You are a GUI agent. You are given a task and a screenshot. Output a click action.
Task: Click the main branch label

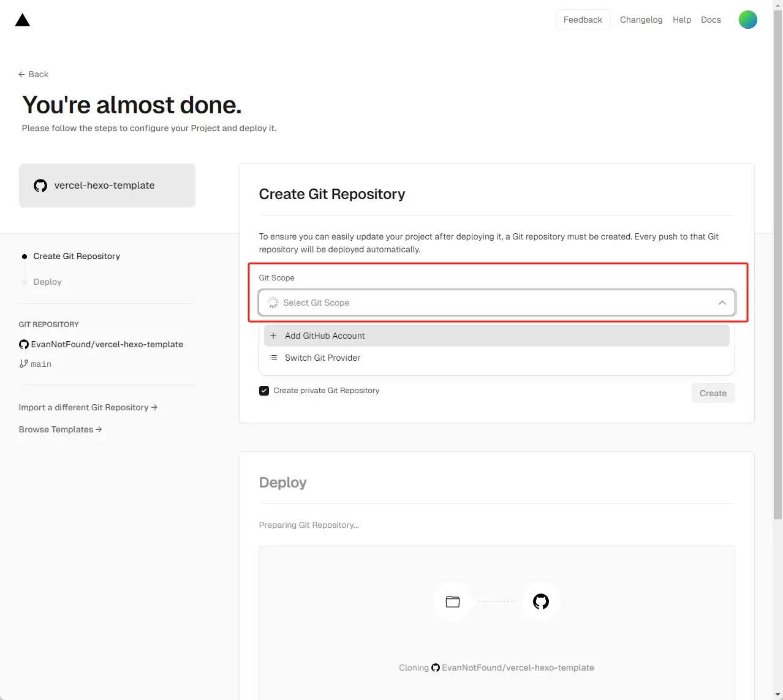(x=41, y=364)
